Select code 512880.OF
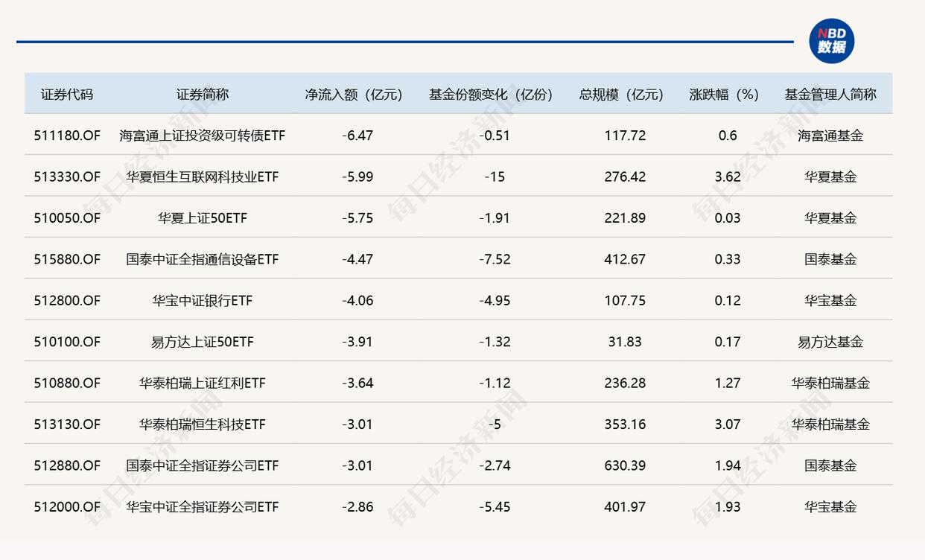Image resolution: width=925 pixels, height=560 pixels. click(67, 465)
